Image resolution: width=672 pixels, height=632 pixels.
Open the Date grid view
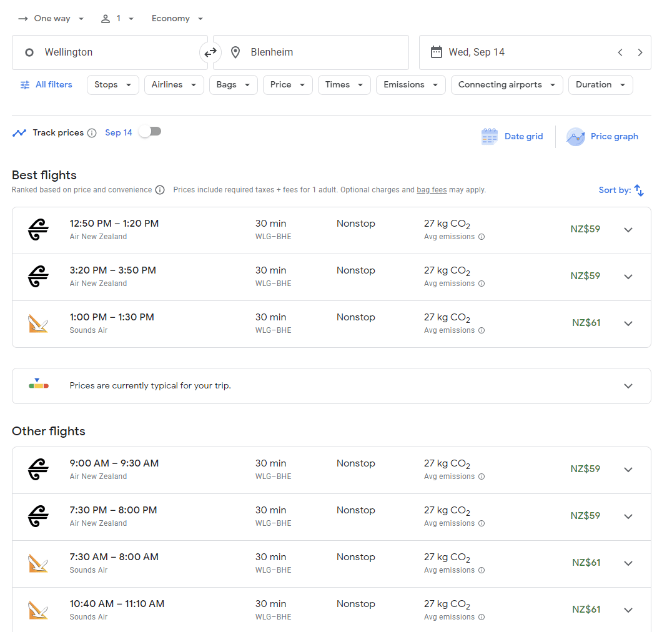coord(512,136)
